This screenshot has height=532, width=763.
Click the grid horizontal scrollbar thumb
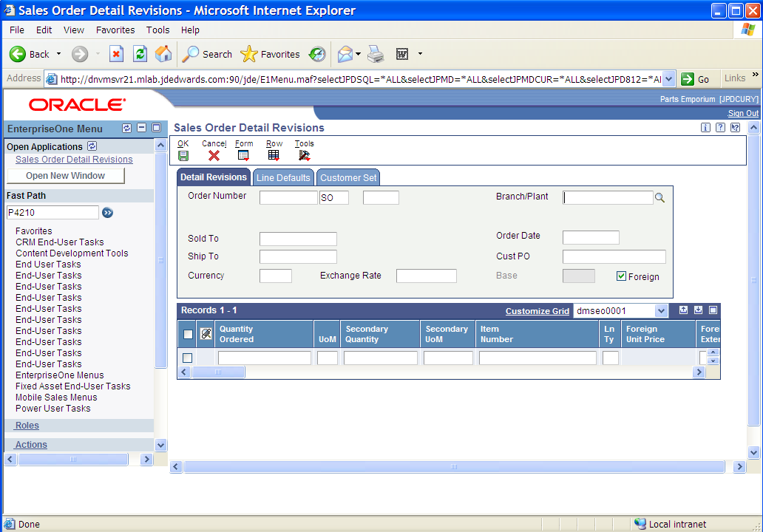[x=219, y=372]
